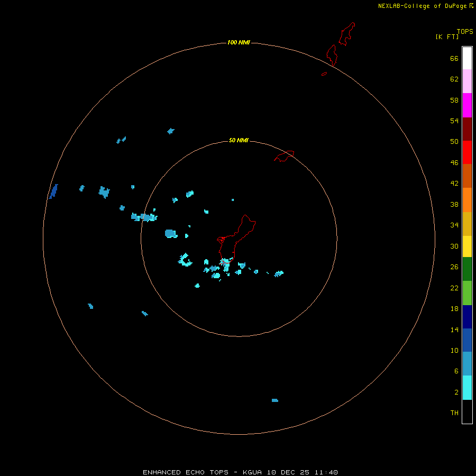This screenshot has height=476, width=476.
Task: Click legend value '26'
Action: [x=454, y=267]
